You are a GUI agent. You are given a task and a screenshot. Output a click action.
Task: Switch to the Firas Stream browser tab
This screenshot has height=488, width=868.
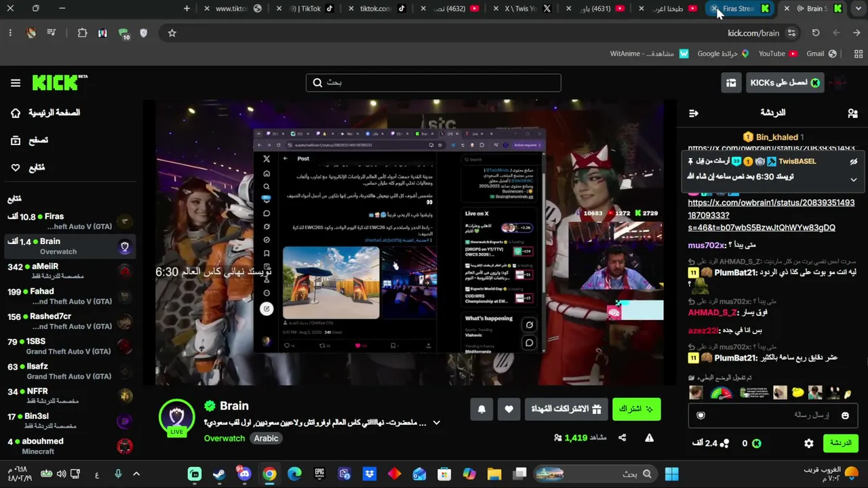(739, 9)
